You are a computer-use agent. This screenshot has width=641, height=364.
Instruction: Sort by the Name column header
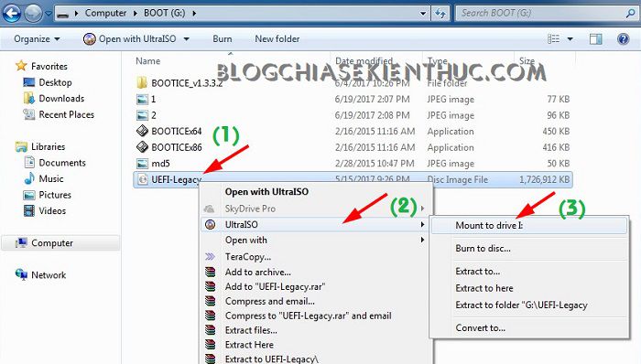click(x=148, y=61)
